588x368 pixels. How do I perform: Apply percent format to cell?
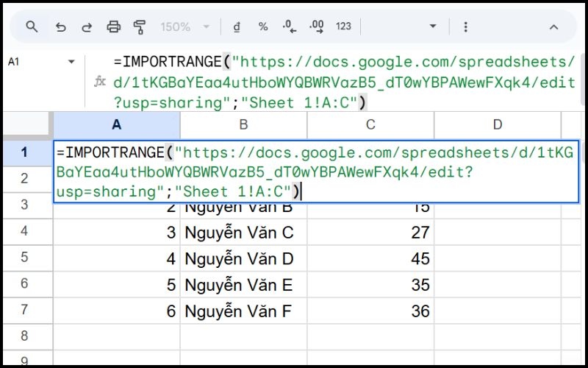pyautogui.click(x=263, y=26)
